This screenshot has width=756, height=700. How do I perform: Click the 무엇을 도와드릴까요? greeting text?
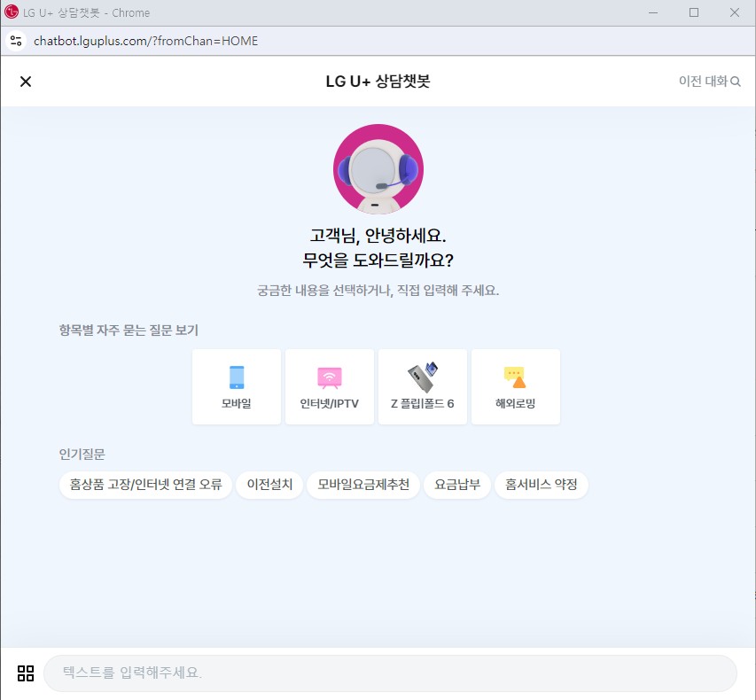(x=378, y=261)
